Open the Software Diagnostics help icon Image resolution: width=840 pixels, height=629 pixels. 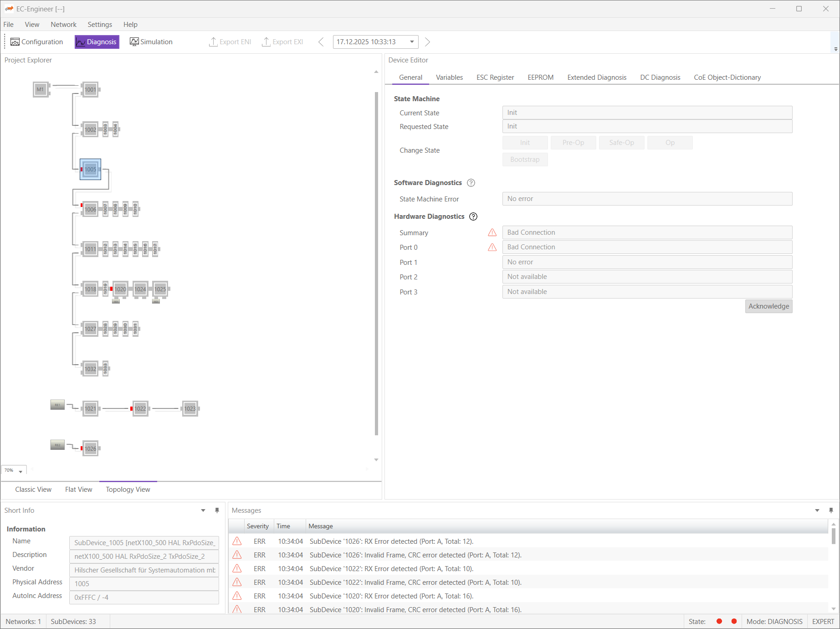[x=471, y=183]
